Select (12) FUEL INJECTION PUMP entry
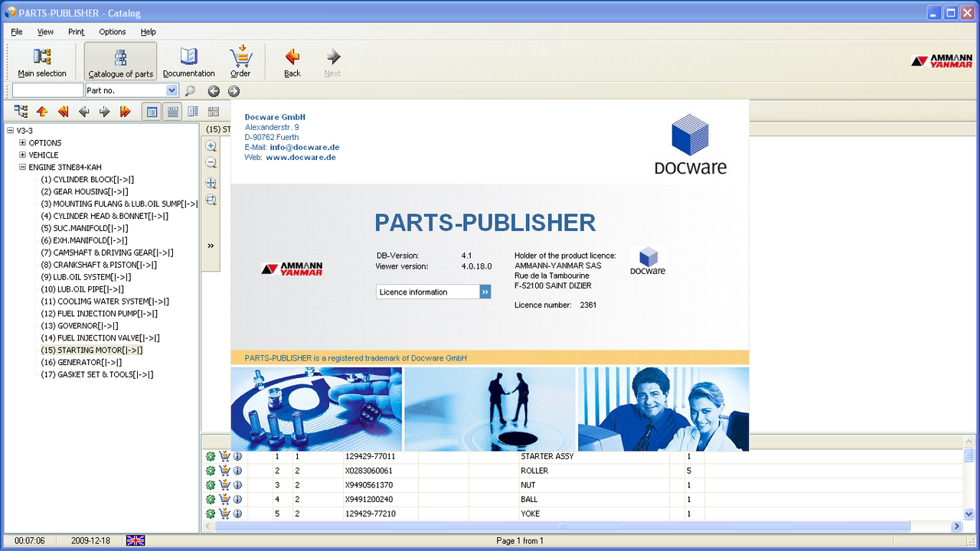The image size is (980, 551). tap(100, 314)
